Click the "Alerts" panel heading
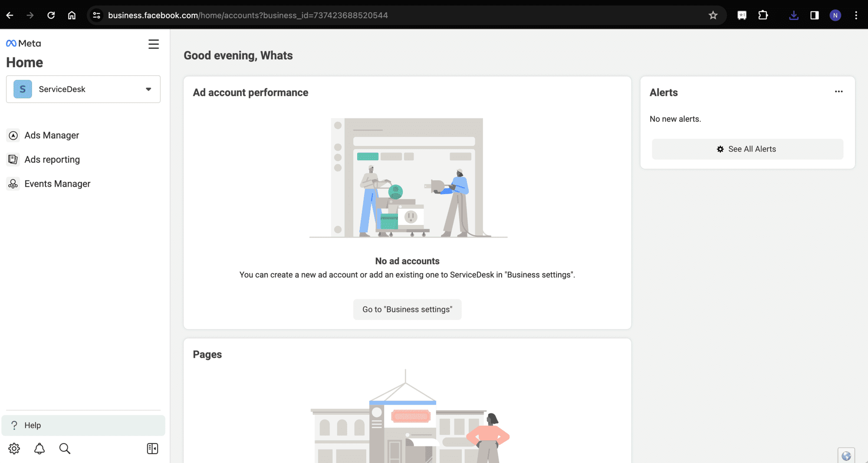This screenshot has height=463, width=868. [x=664, y=93]
